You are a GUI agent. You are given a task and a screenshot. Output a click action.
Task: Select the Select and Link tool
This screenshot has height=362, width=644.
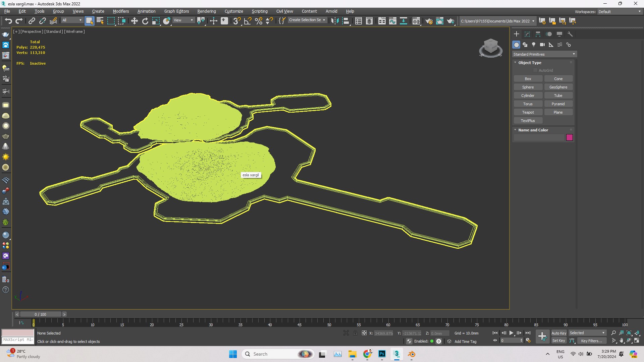point(32,21)
